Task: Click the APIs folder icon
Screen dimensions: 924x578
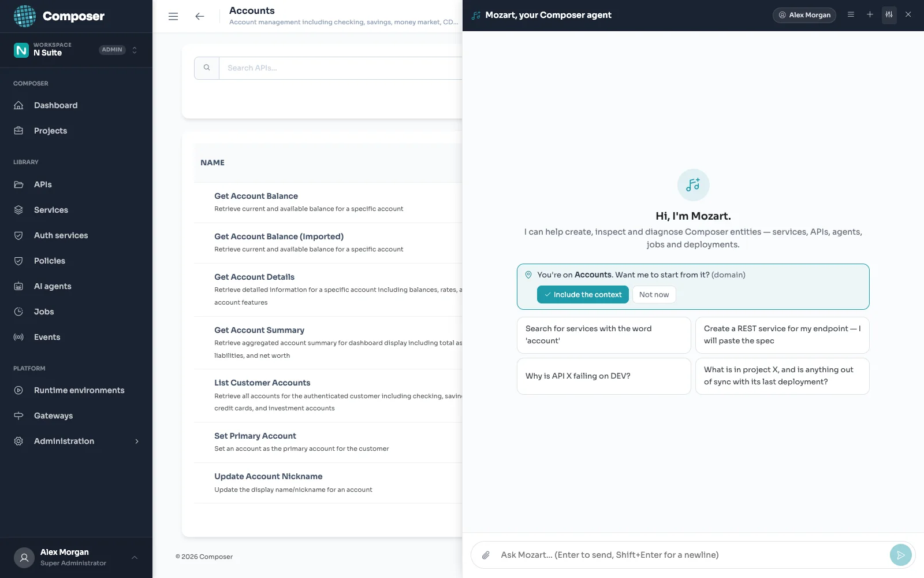Action: tap(18, 184)
